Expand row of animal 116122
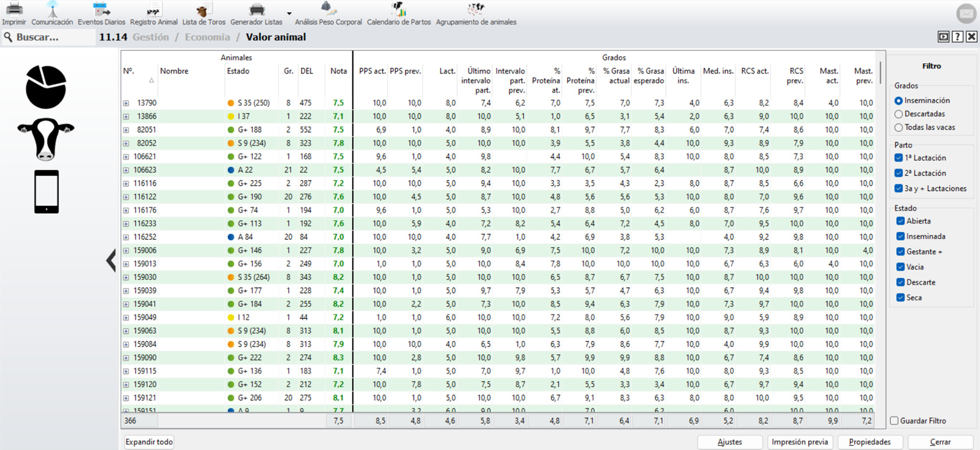Viewport: 980px width, 450px height. tap(126, 197)
